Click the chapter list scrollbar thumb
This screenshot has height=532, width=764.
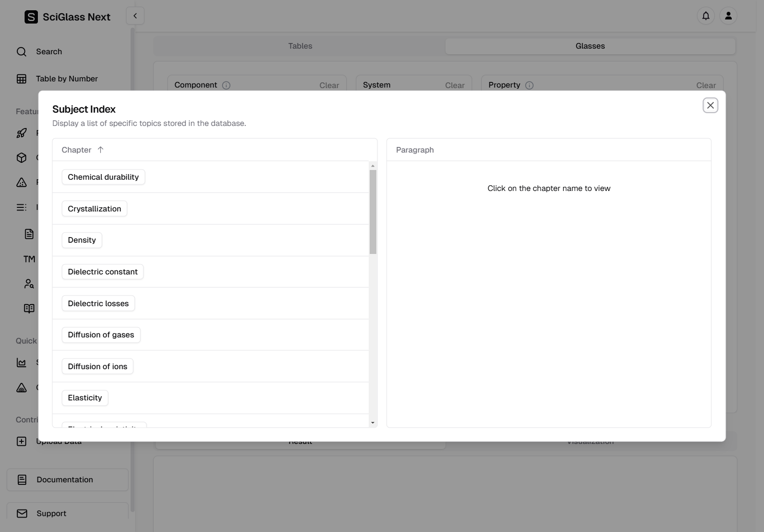[373, 212]
